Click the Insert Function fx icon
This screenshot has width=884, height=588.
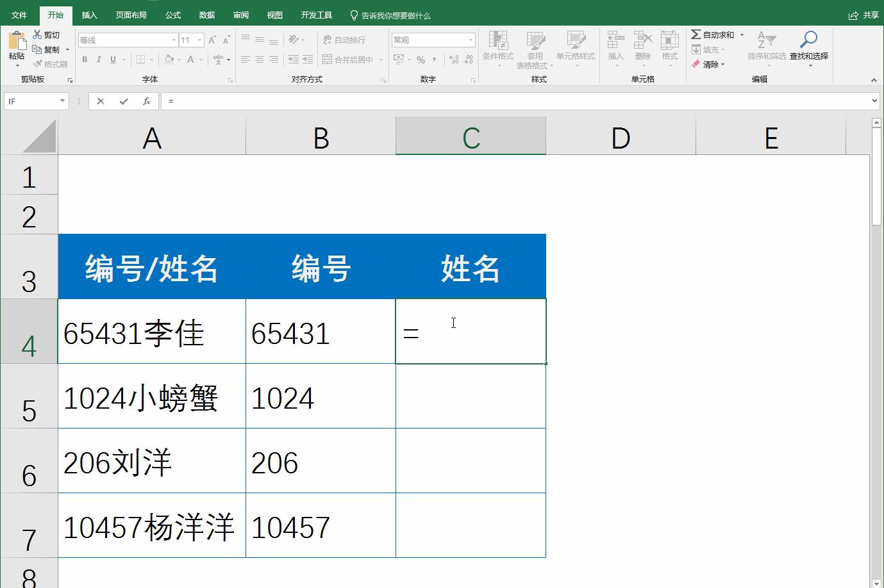coord(148,101)
